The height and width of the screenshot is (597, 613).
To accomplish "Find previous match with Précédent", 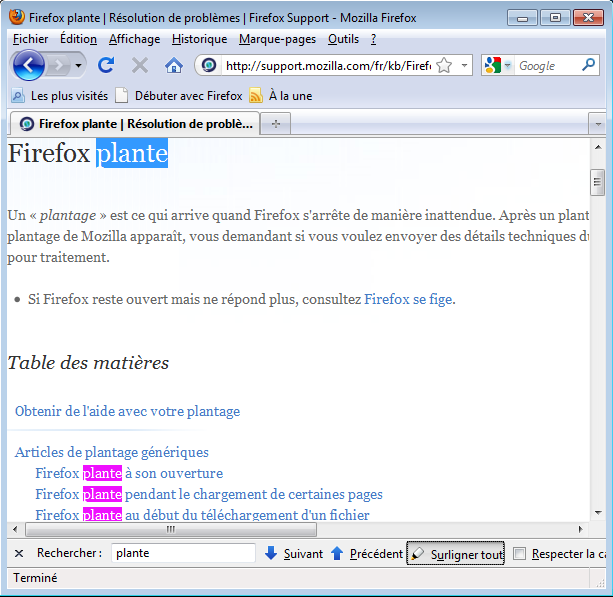I will pos(366,554).
